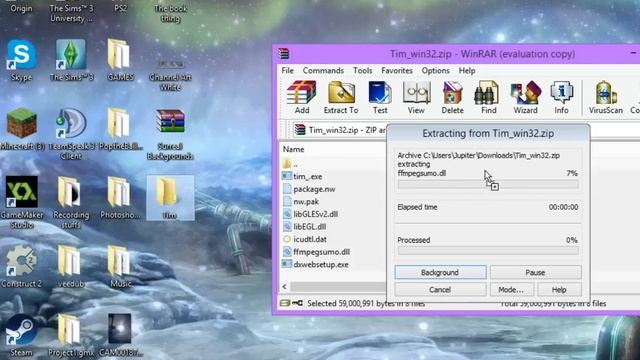The height and width of the screenshot is (360, 640).
Task: Click the Add toolbar icon in WinRAR
Action: (x=302, y=97)
